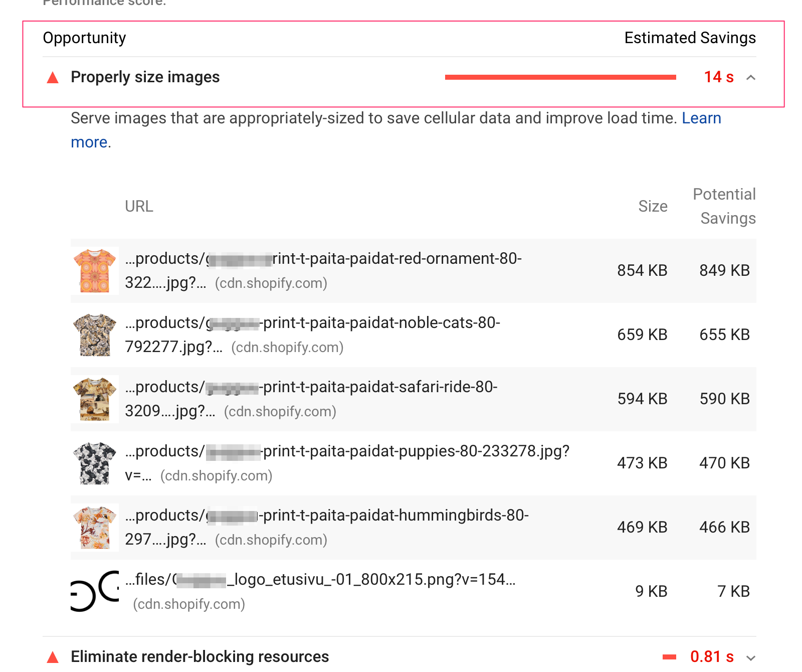
Task: Click the logo image thumbnail
Action: (x=95, y=592)
